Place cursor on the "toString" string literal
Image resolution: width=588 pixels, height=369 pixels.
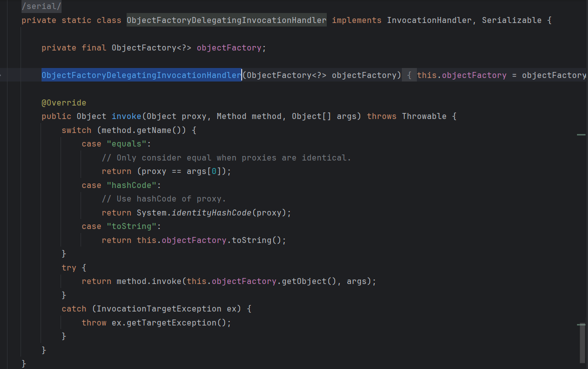[x=131, y=226]
